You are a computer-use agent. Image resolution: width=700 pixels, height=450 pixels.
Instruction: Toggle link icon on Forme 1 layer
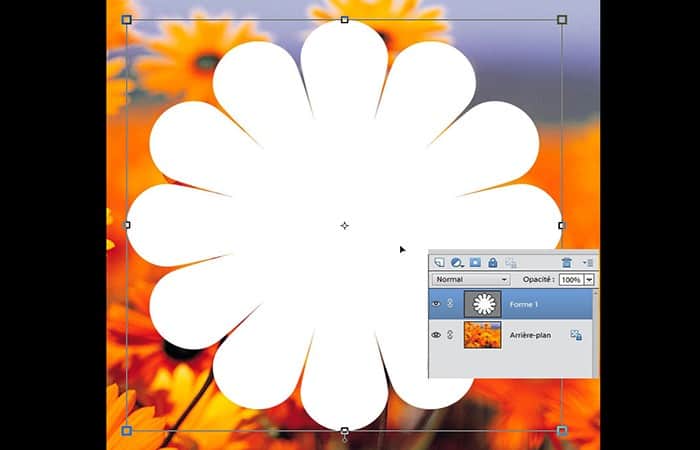[450, 303]
